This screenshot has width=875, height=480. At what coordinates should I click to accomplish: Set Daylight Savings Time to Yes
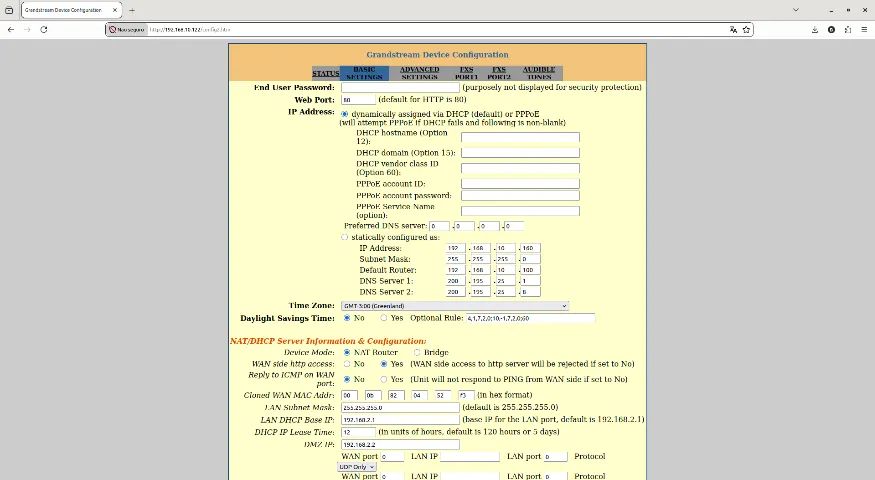(x=383, y=318)
